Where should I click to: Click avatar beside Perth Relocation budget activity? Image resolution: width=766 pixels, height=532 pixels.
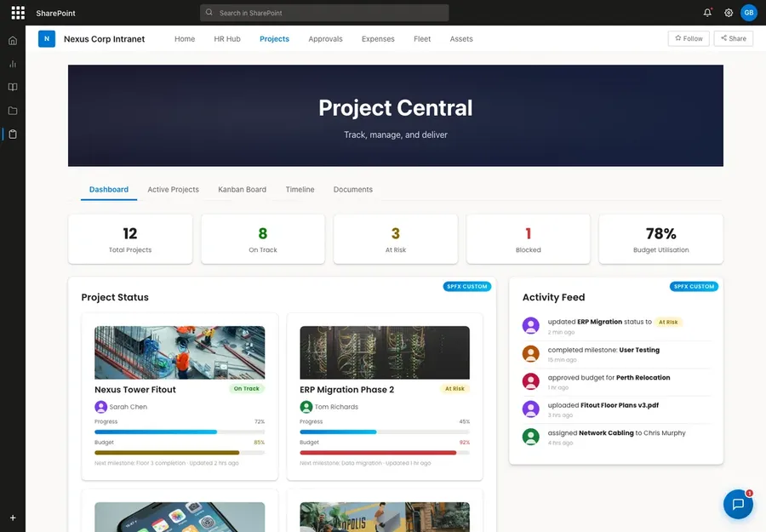coord(530,381)
